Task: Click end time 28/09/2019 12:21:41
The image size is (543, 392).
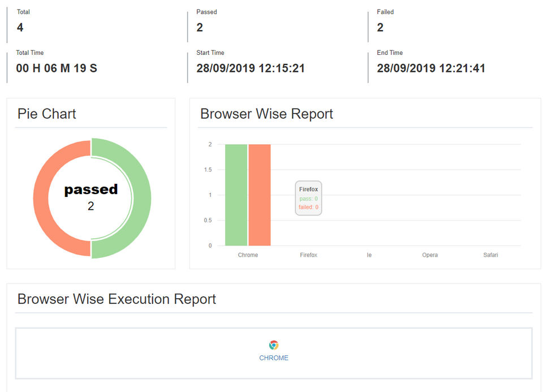Action: (431, 68)
